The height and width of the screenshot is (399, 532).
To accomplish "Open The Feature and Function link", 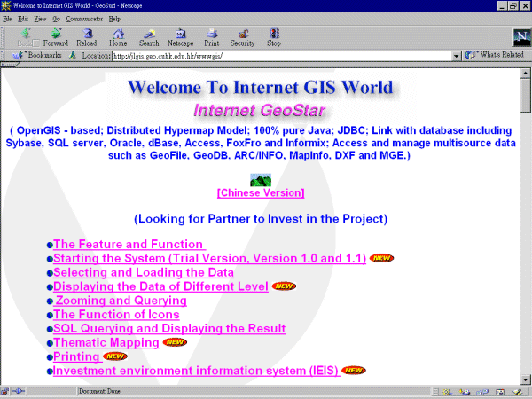I will pyautogui.click(x=129, y=245).
